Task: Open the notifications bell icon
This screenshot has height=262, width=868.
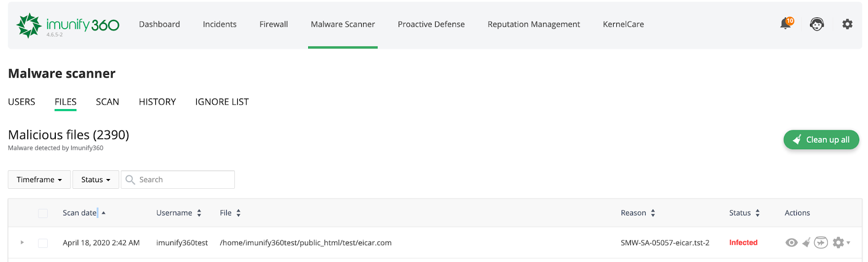Action: point(786,23)
